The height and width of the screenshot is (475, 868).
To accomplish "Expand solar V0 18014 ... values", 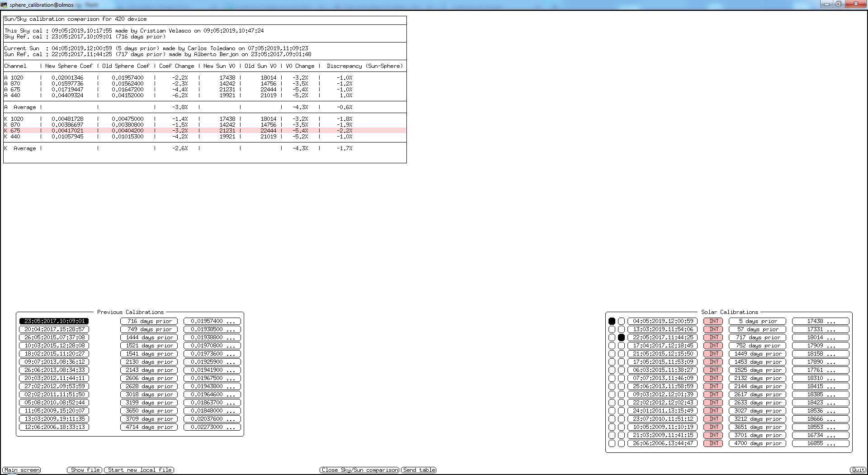I will tap(821, 337).
